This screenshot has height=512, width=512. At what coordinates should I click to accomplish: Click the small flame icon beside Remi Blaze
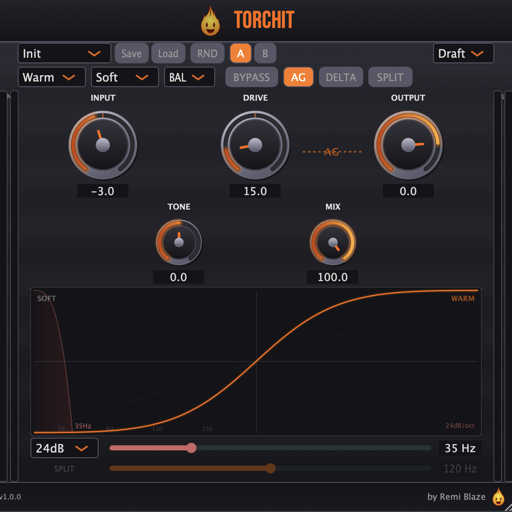click(499, 497)
